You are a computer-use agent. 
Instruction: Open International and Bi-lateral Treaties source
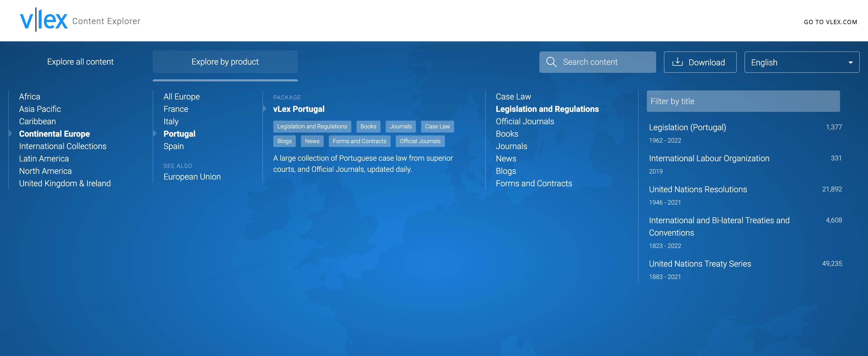click(719, 226)
